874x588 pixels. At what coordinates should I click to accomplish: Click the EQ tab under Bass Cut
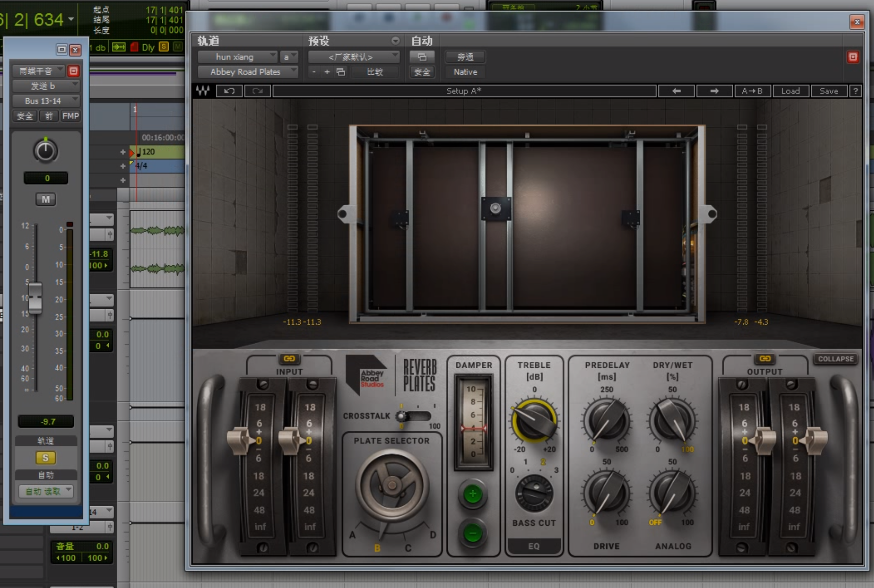(x=533, y=546)
